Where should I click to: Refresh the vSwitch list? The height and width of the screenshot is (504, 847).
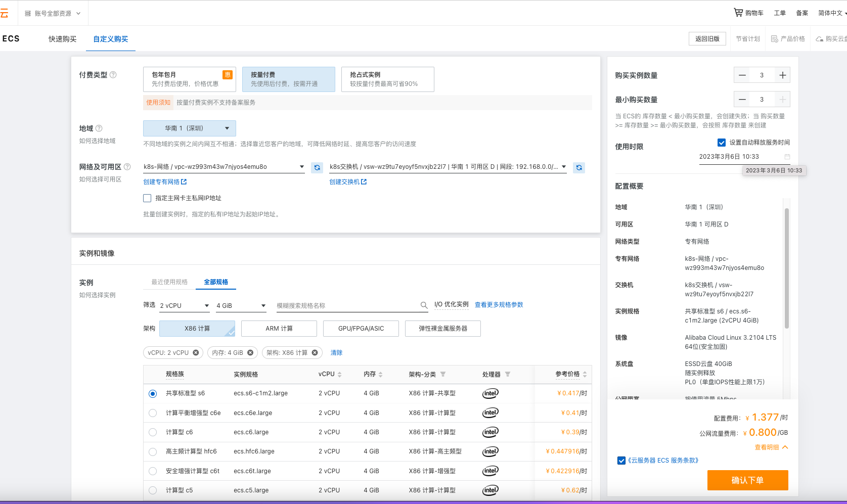(x=579, y=167)
